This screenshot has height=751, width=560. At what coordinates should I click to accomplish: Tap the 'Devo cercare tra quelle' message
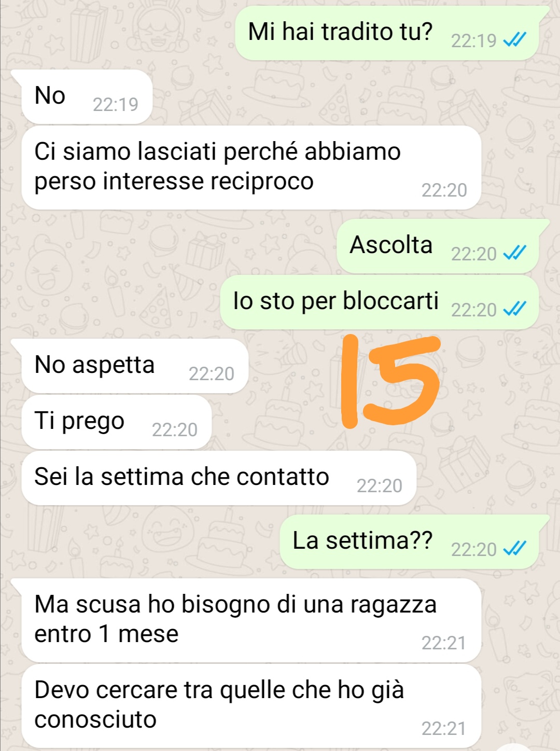coord(251,706)
